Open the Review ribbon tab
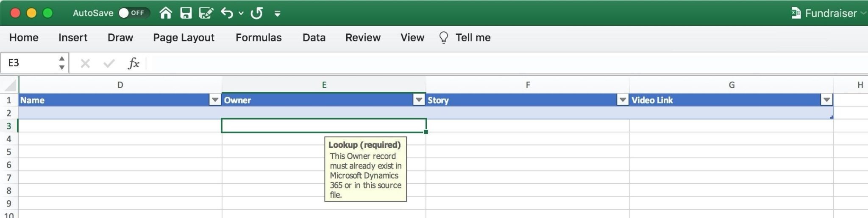 363,38
